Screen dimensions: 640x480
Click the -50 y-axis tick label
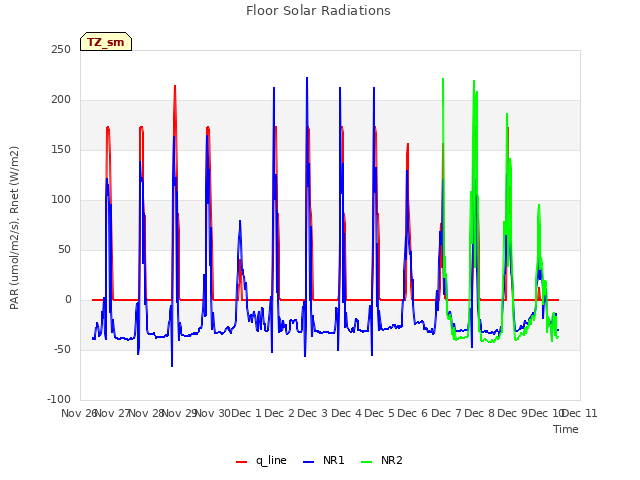point(62,349)
